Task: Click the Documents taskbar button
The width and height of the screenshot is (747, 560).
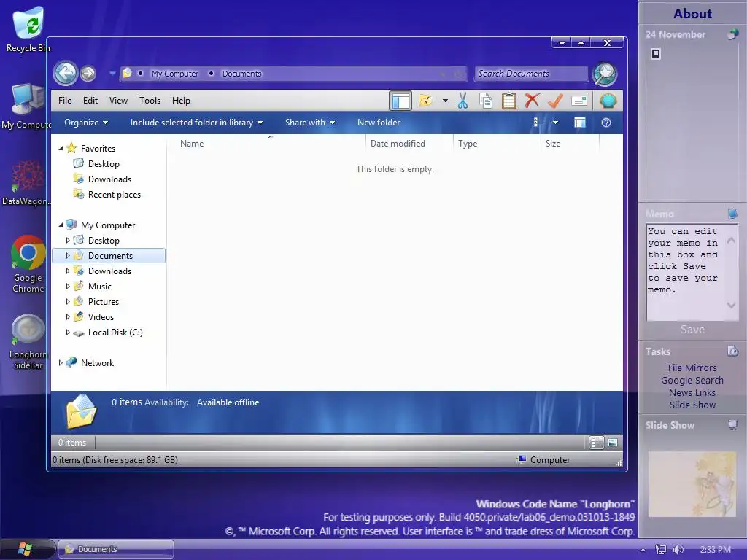Action: pyautogui.click(x=116, y=549)
